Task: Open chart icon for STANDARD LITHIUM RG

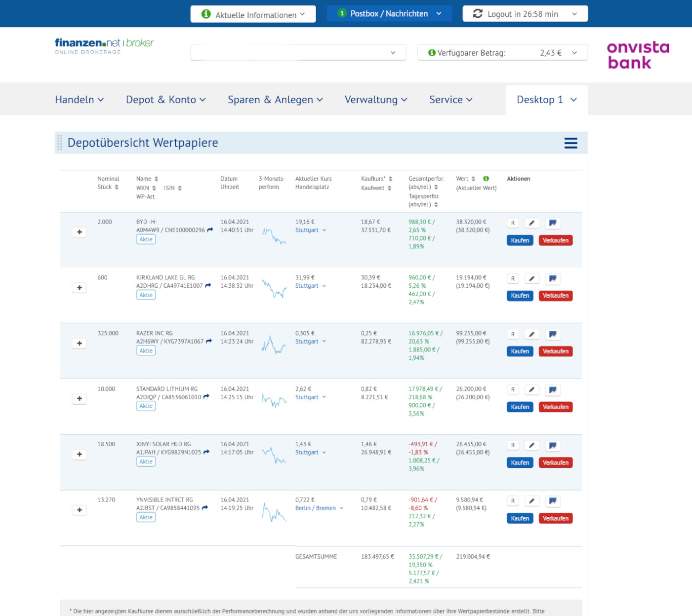Action: click(x=553, y=390)
